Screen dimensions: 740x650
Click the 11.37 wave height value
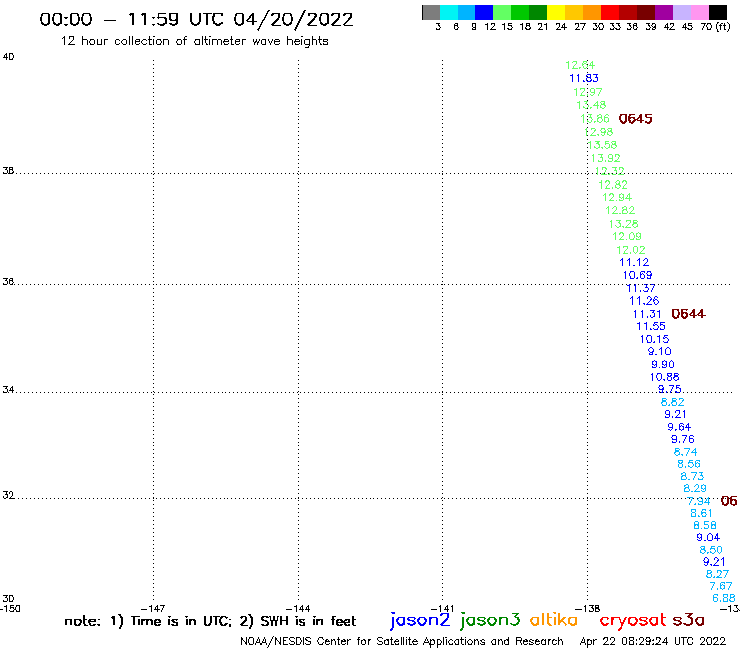coord(640,288)
